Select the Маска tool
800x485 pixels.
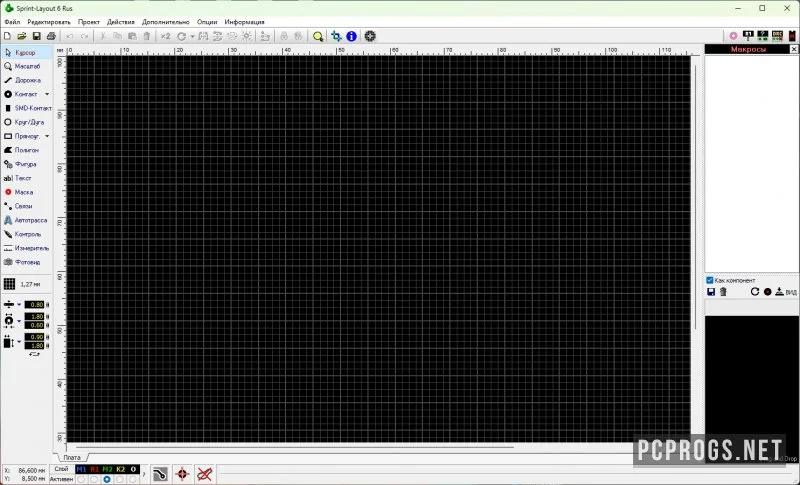coord(26,192)
